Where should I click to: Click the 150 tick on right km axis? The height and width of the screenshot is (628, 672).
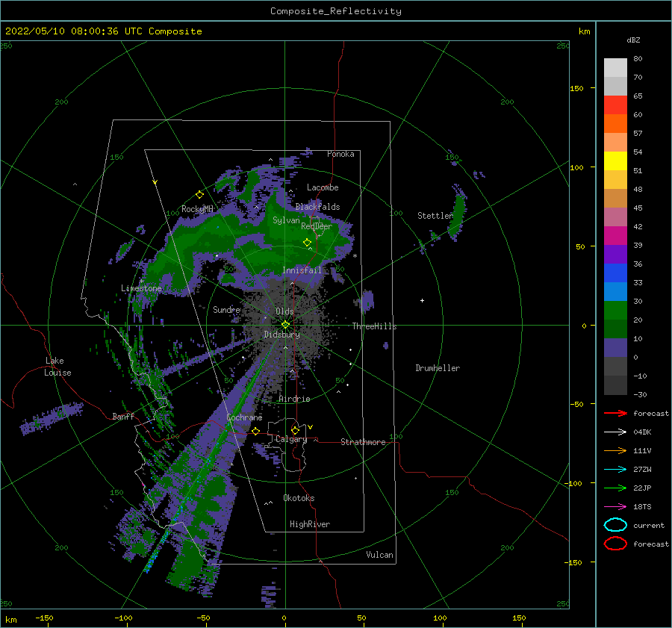coord(576,88)
